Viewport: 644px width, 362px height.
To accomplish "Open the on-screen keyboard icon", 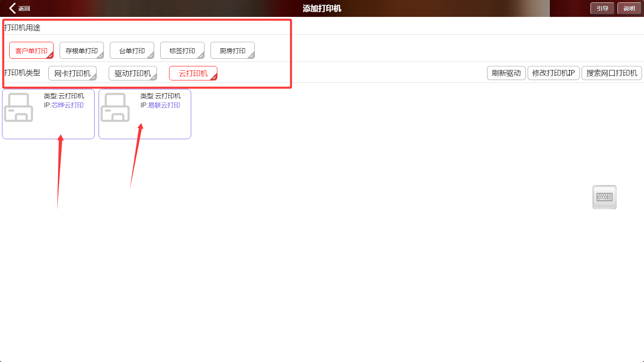I will 604,197.
